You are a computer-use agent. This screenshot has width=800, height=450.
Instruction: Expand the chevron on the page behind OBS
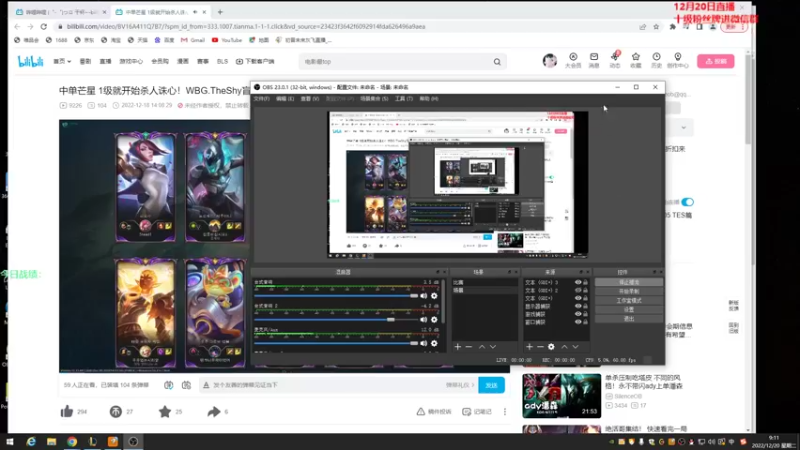(684, 128)
